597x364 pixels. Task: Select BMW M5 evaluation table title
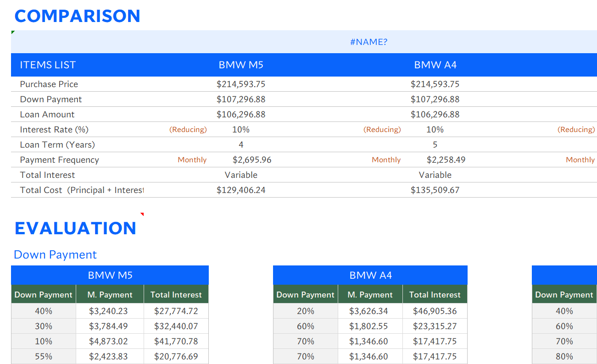tap(110, 275)
